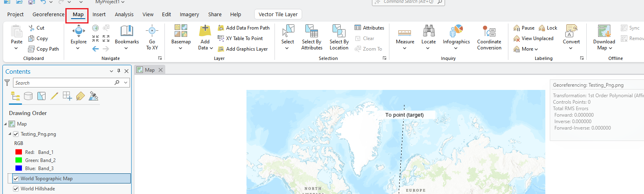The width and height of the screenshot is (644, 194).
Task: Click the Lock labels icon
Action: click(542, 28)
